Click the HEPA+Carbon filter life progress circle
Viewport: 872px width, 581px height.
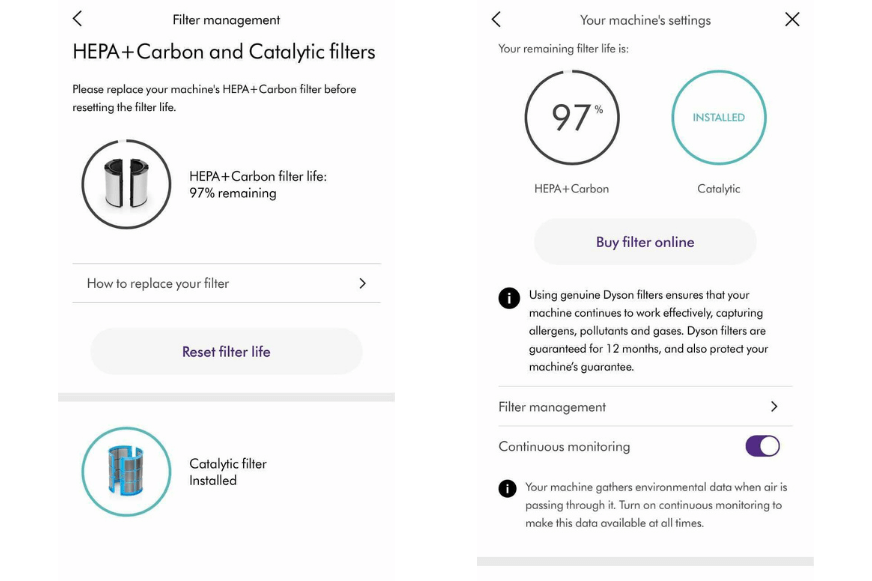(572, 116)
